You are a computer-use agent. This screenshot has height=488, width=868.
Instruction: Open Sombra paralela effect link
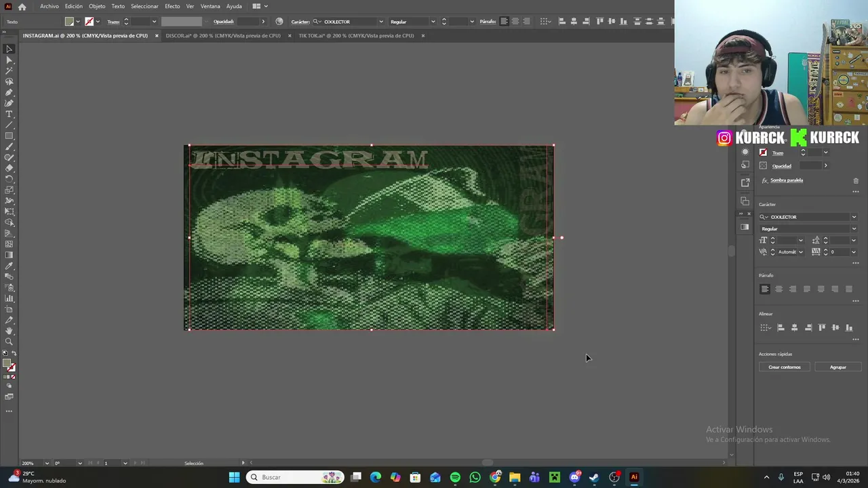click(x=787, y=180)
